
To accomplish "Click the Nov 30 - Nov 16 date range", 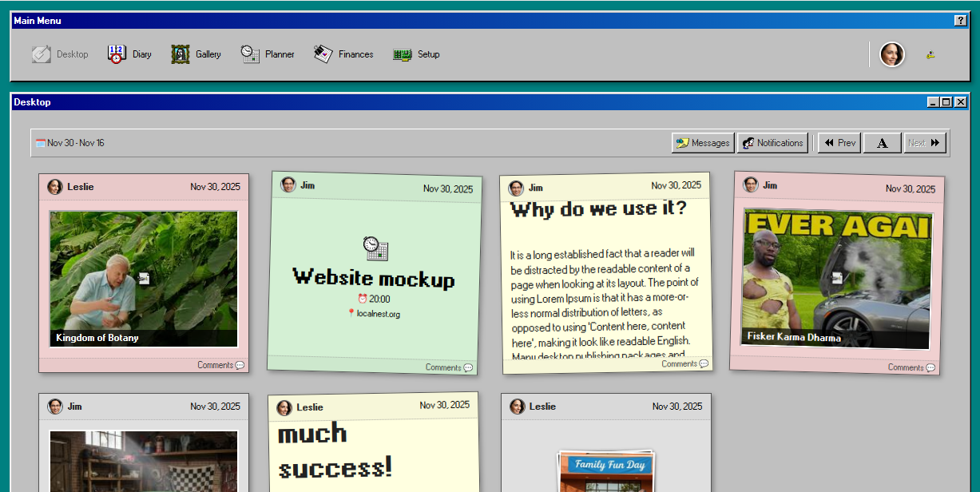I will click(70, 143).
